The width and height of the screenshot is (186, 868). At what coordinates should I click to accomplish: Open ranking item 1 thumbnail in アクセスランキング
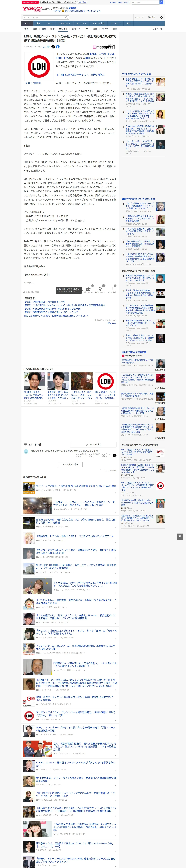(160, 82)
